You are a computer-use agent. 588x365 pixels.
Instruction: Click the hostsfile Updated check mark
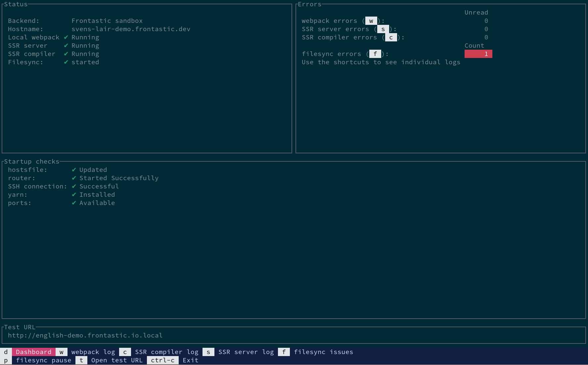[74, 170]
